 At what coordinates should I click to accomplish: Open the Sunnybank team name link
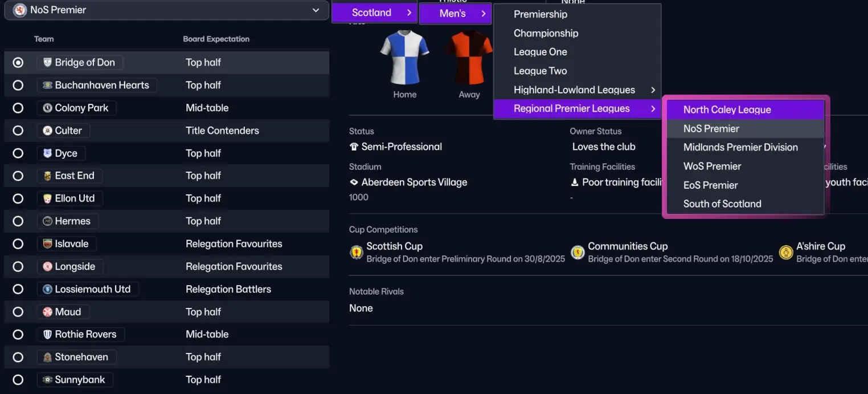point(80,380)
